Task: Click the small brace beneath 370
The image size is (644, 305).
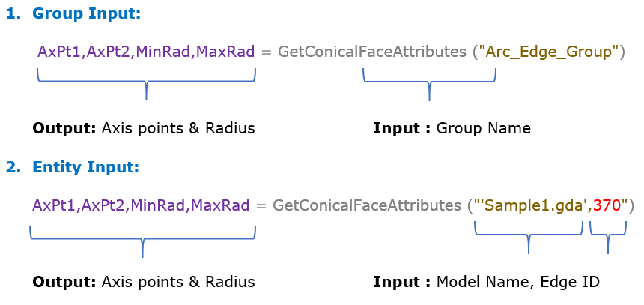Action: 607,235
